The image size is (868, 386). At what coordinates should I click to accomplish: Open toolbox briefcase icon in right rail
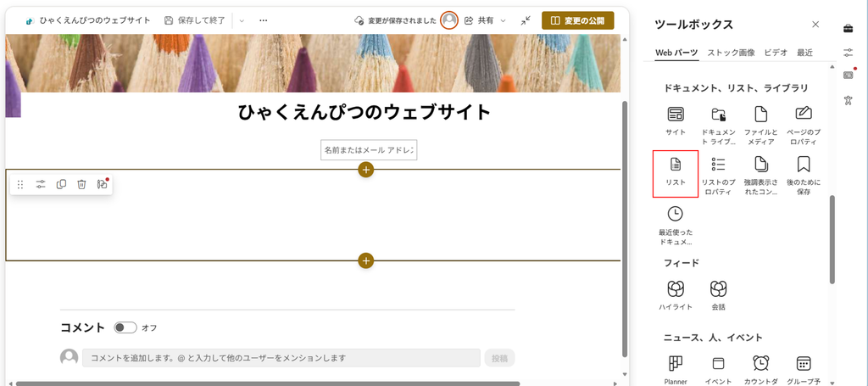[x=848, y=29]
